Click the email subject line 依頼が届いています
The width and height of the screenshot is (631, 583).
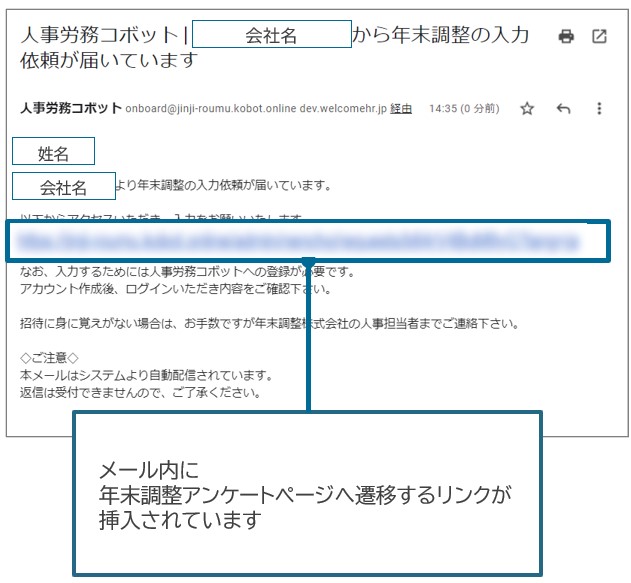[x=109, y=60]
